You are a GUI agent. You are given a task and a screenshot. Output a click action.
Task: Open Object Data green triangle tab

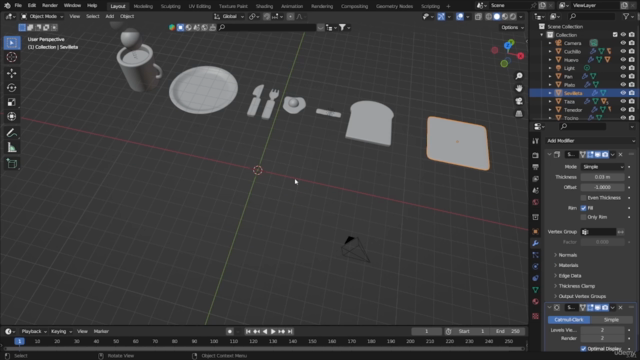tap(536, 290)
